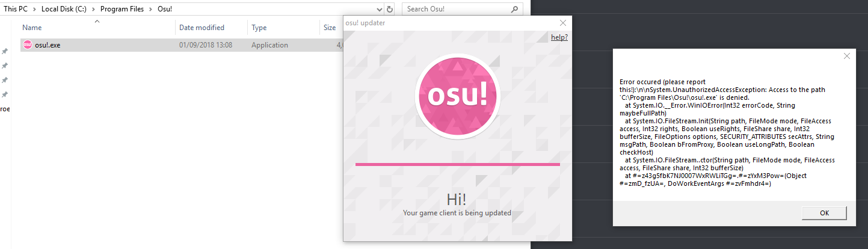This screenshot has height=249, width=868.
Task: Click the first pinned item pin icon
Action: 5,51
